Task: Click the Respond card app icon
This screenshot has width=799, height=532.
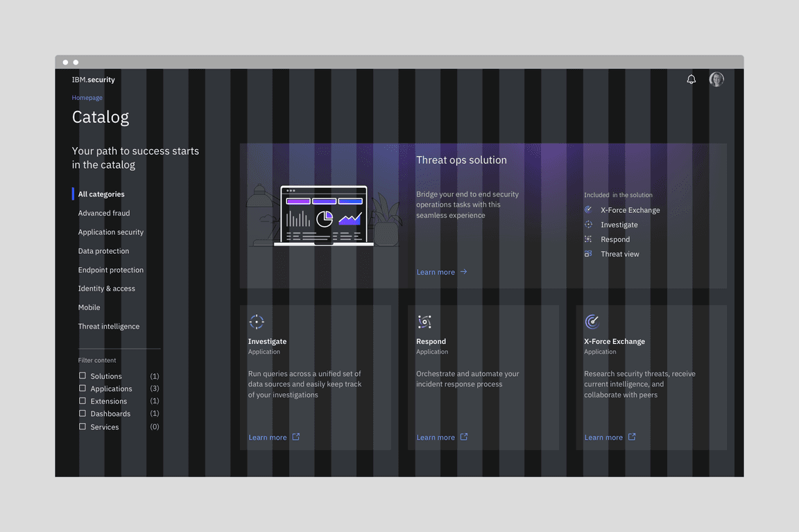Action: [424, 322]
